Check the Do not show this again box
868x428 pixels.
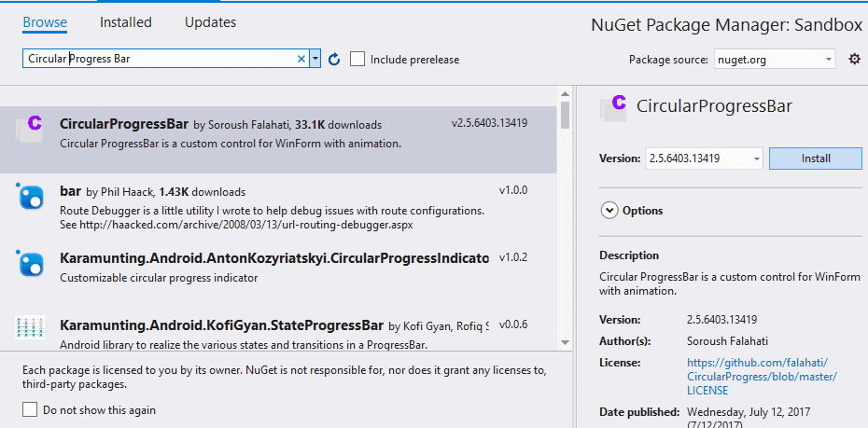[x=30, y=409]
